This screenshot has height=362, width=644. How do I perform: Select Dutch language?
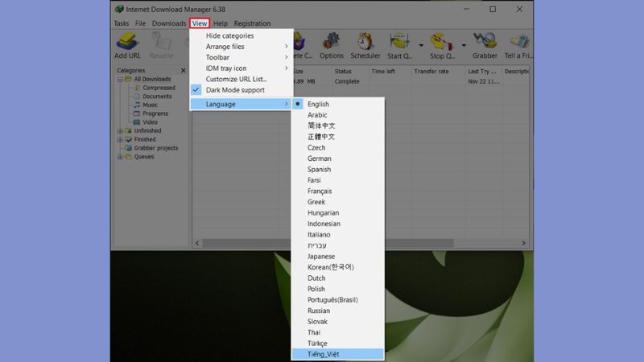tap(338, 278)
